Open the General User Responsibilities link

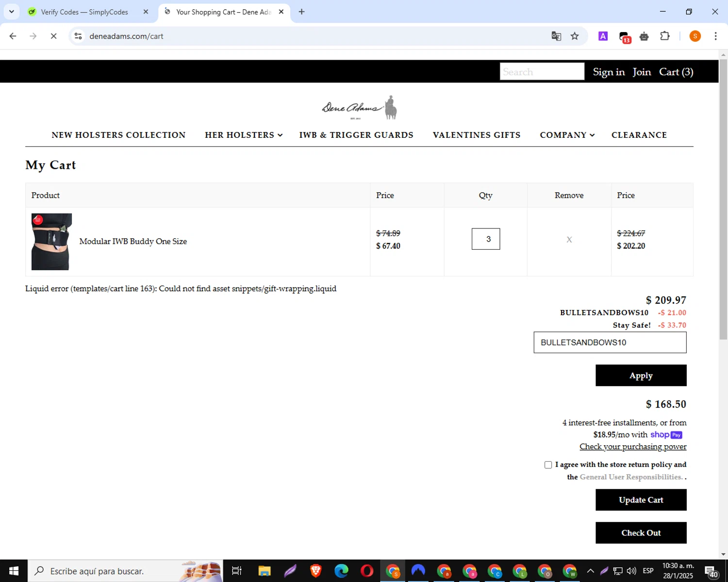[x=631, y=477]
